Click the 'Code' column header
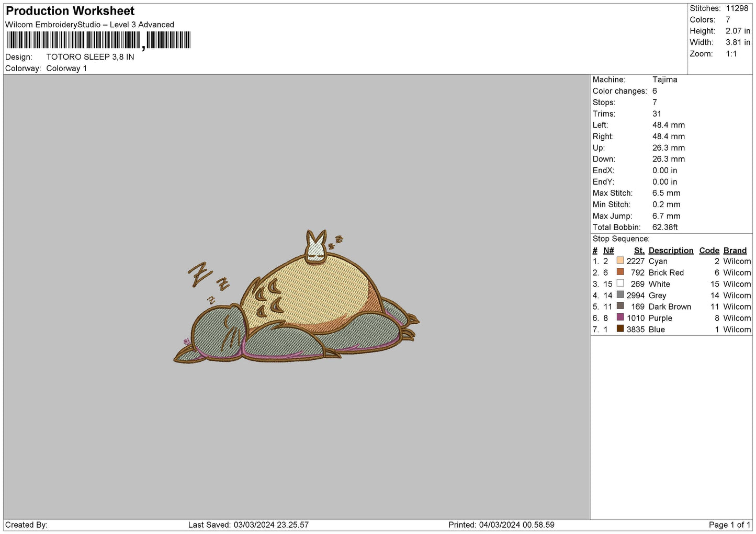This screenshot has width=756, height=534. tap(709, 251)
